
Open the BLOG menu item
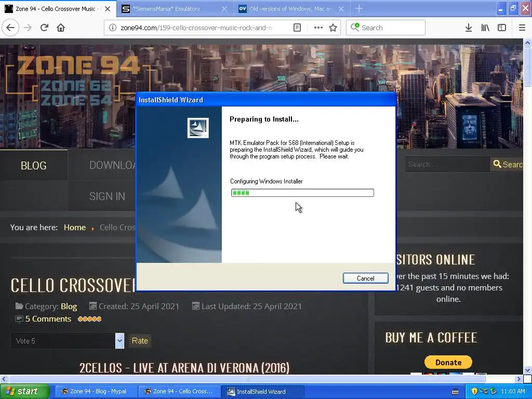click(34, 166)
